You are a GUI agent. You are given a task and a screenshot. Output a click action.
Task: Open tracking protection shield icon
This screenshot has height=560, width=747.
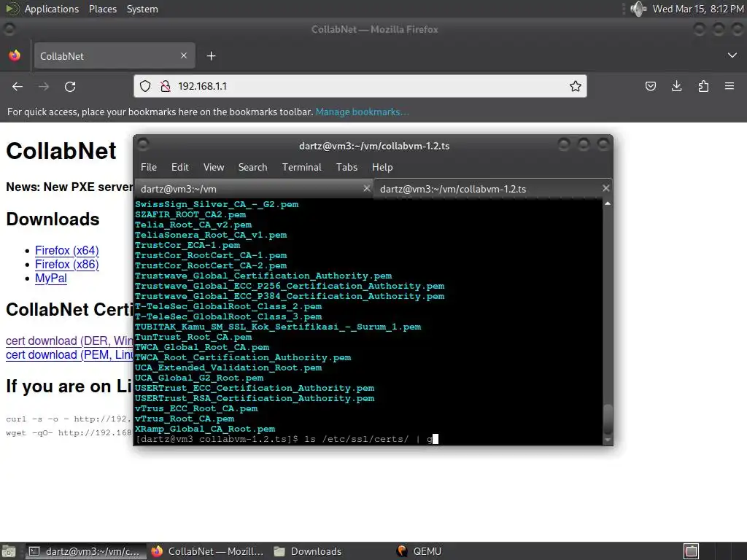(x=145, y=86)
